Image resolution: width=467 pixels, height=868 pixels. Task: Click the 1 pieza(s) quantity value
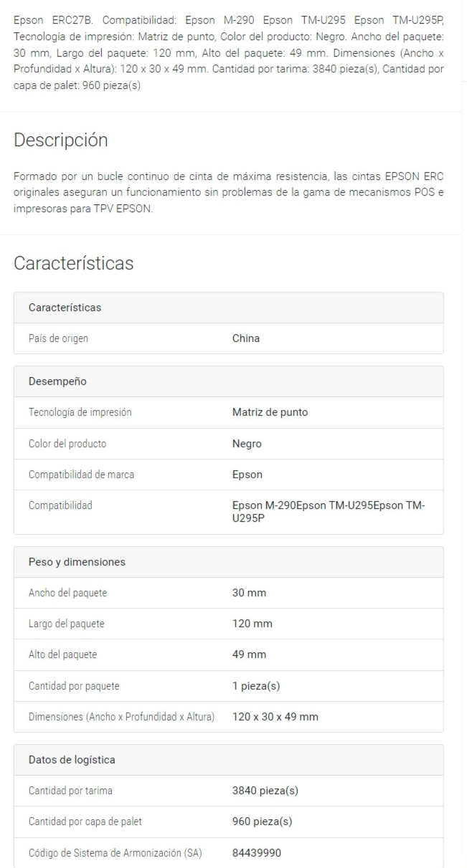[256, 686]
